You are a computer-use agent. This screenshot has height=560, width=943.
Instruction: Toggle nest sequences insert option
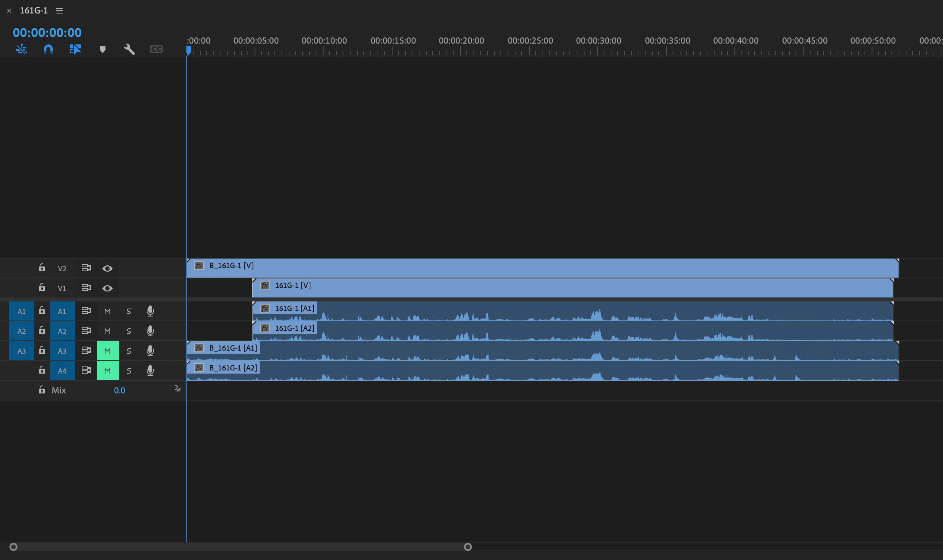21,49
